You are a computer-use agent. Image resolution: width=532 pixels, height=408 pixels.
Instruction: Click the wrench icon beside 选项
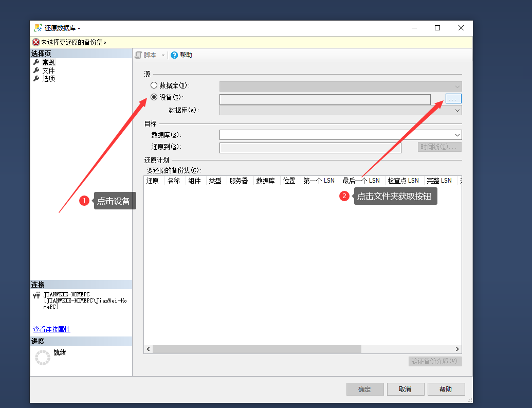click(x=36, y=79)
